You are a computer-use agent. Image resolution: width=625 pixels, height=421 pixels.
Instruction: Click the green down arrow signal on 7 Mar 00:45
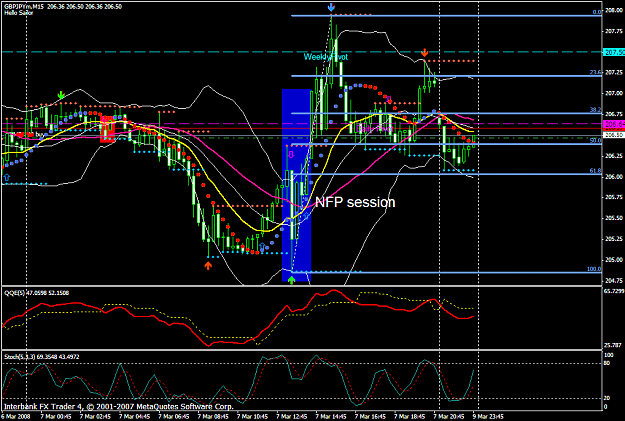pyautogui.click(x=61, y=95)
